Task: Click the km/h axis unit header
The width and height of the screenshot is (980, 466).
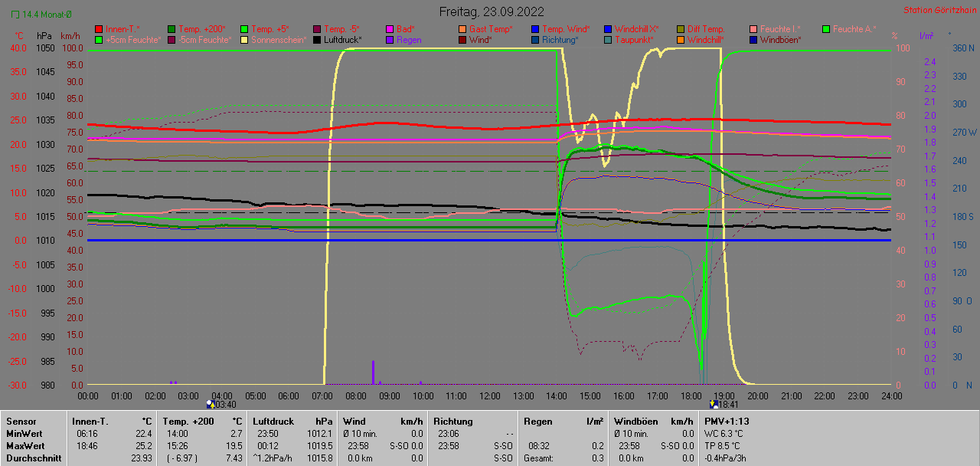Action: (70, 36)
